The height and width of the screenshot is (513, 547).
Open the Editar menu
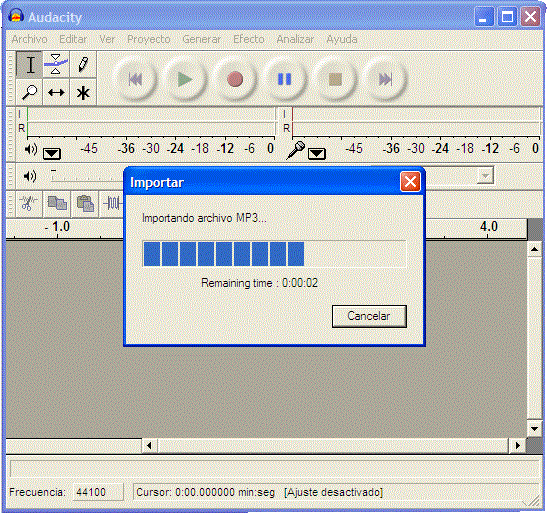[73, 39]
